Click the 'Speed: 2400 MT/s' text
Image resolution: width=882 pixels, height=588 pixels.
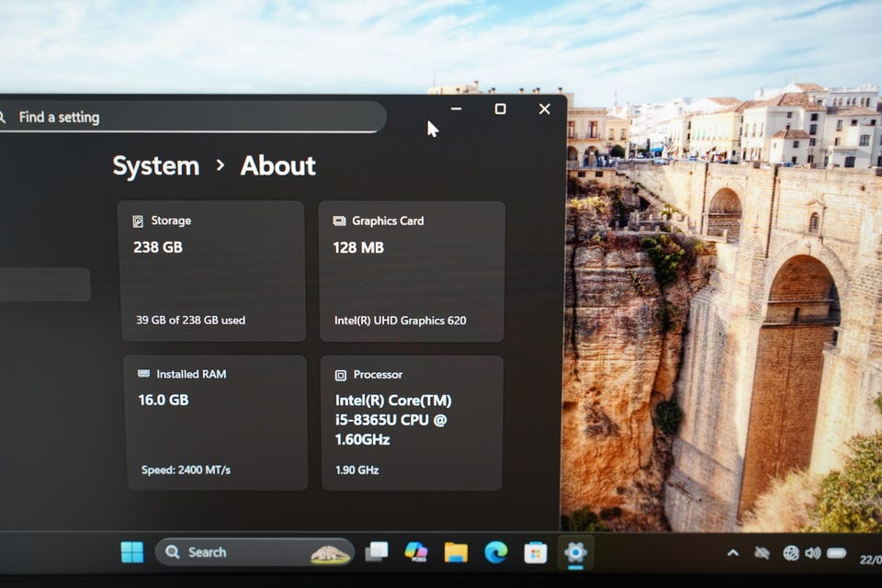pyautogui.click(x=186, y=469)
